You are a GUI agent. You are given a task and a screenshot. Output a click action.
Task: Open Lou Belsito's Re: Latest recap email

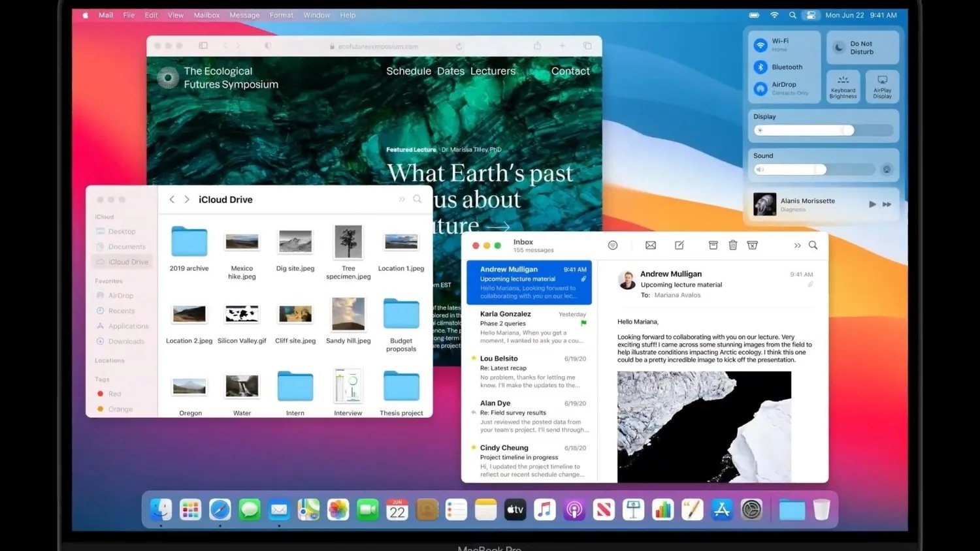tap(529, 371)
